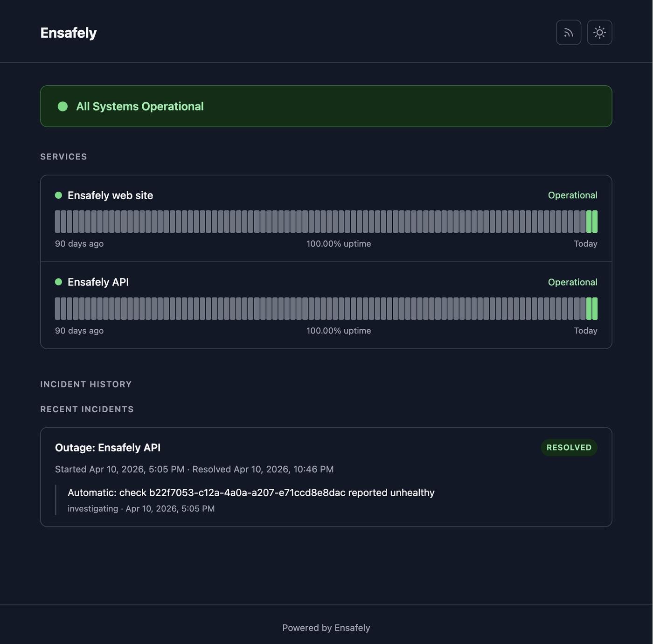653x644 pixels.
Task: Click the All Systems Operational green dot
Action: (x=63, y=106)
